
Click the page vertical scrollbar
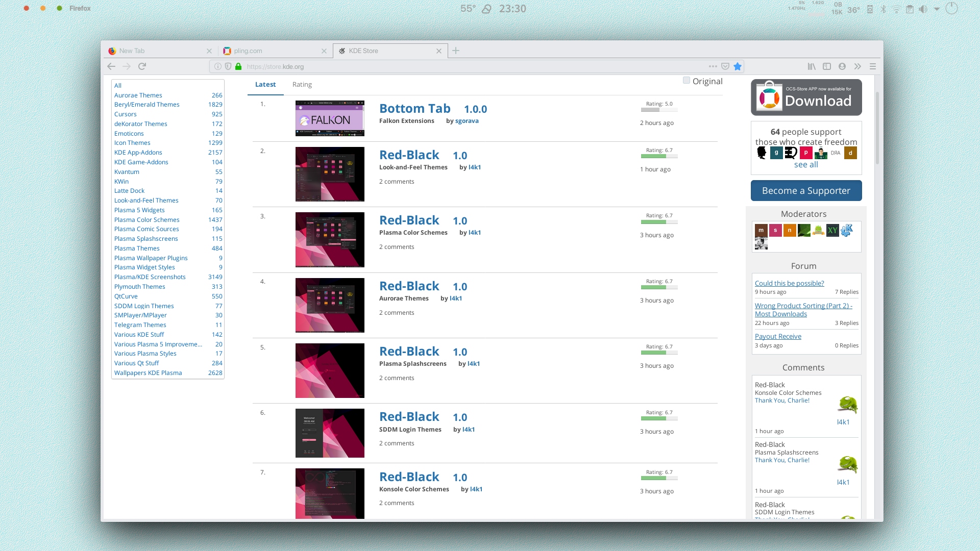click(877, 128)
